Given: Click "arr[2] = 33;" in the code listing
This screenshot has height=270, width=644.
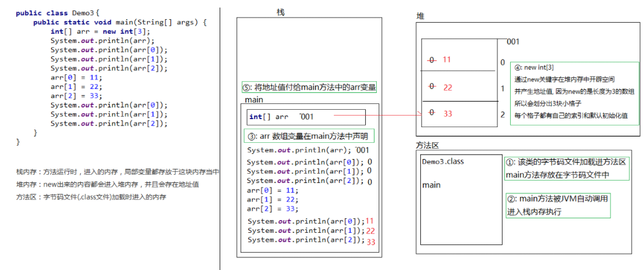Looking at the screenshot, I should pos(77,96).
